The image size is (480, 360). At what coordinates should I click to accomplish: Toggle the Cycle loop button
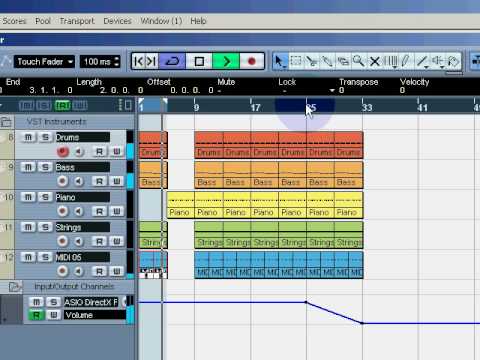[172, 62]
